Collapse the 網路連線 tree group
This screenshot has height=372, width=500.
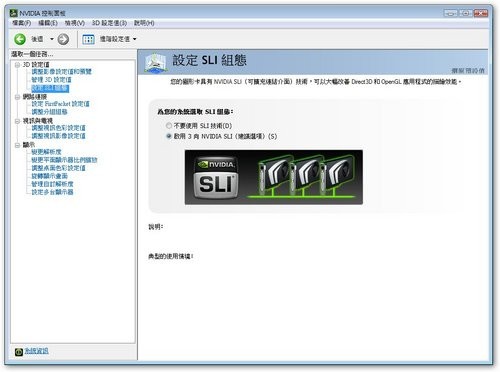pos(17,97)
